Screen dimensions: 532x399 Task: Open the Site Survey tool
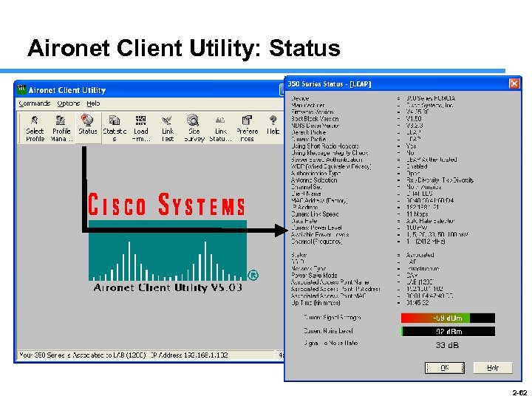194,129
